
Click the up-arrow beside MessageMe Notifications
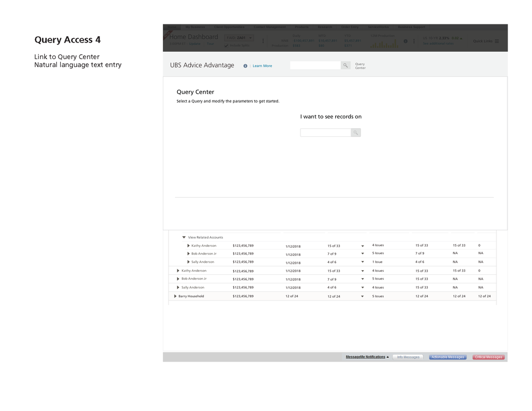click(x=388, y=357)
